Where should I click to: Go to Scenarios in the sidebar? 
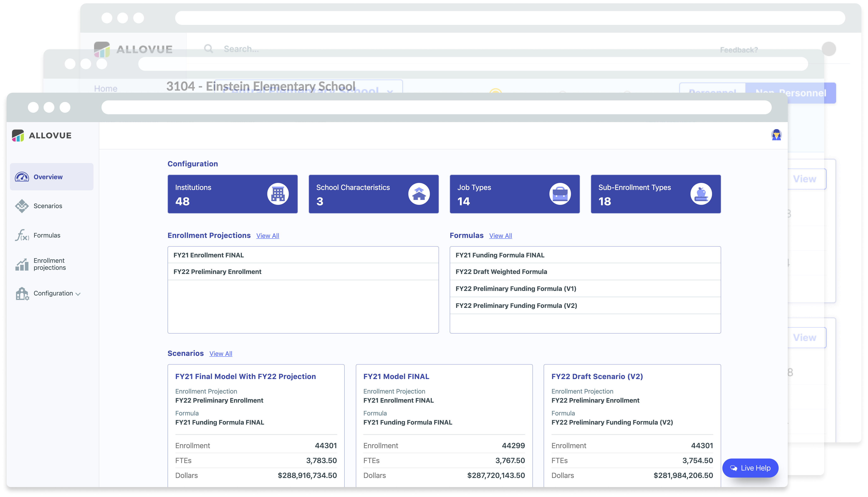click(48, 206)
